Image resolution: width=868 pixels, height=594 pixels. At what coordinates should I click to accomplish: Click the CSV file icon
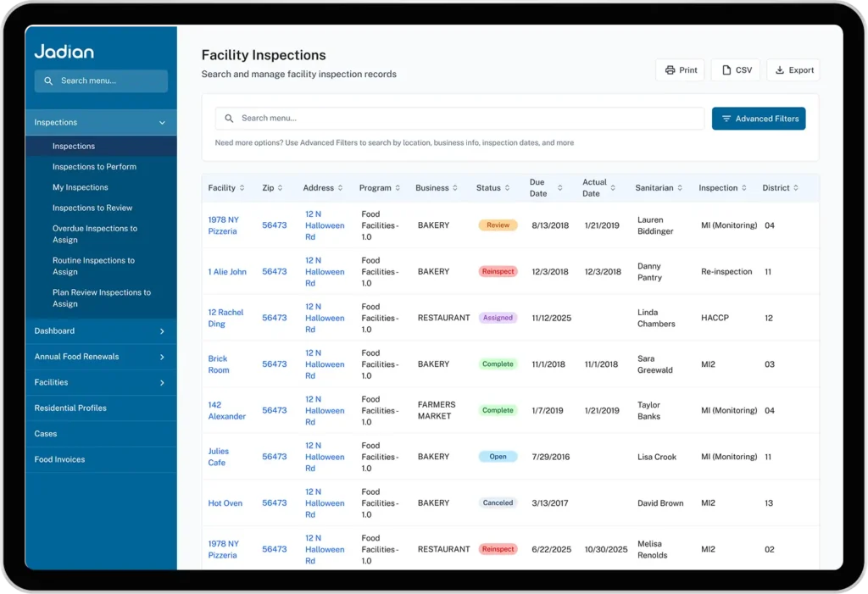tap(726, 70)
